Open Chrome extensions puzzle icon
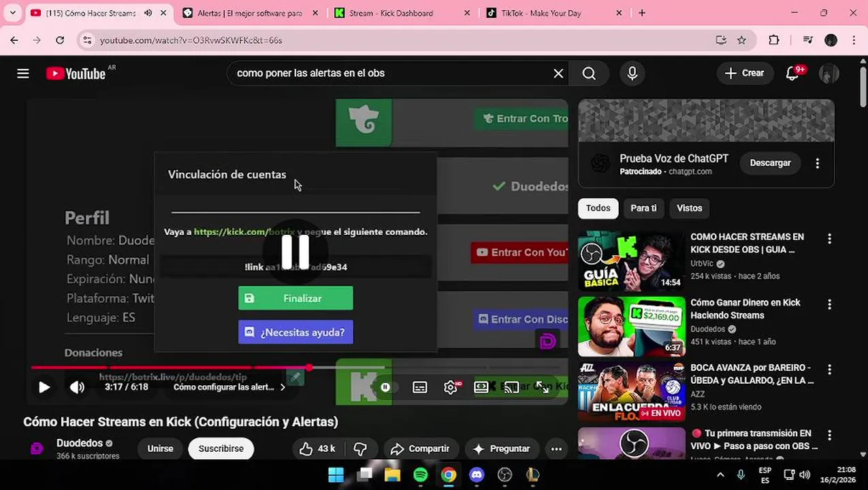The image size is (868, 490). click(x=774, y=40)
